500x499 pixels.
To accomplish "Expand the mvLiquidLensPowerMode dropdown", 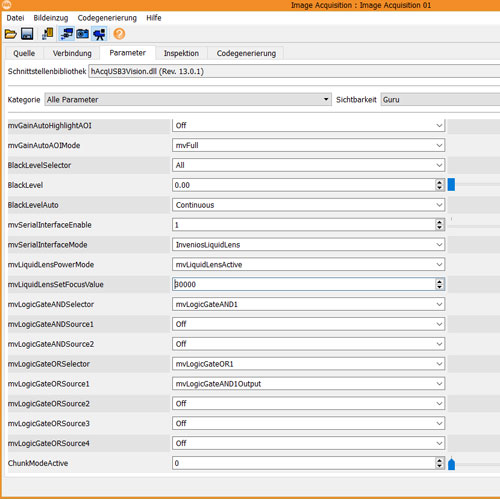I will 309,264.
